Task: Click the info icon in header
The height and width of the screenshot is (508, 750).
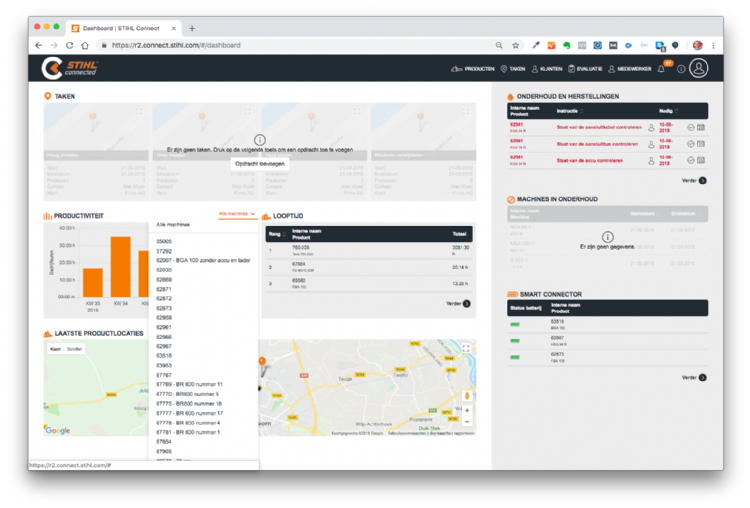Action: (681, 69)
